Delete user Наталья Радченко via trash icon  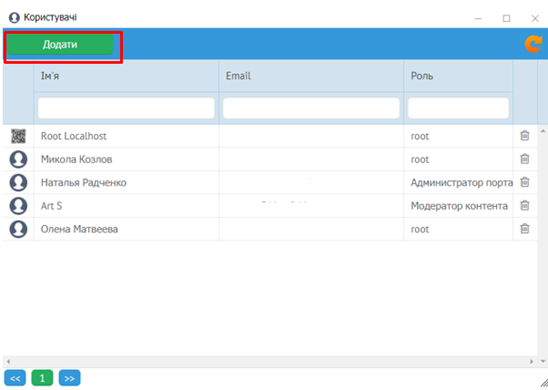[525, 182]
